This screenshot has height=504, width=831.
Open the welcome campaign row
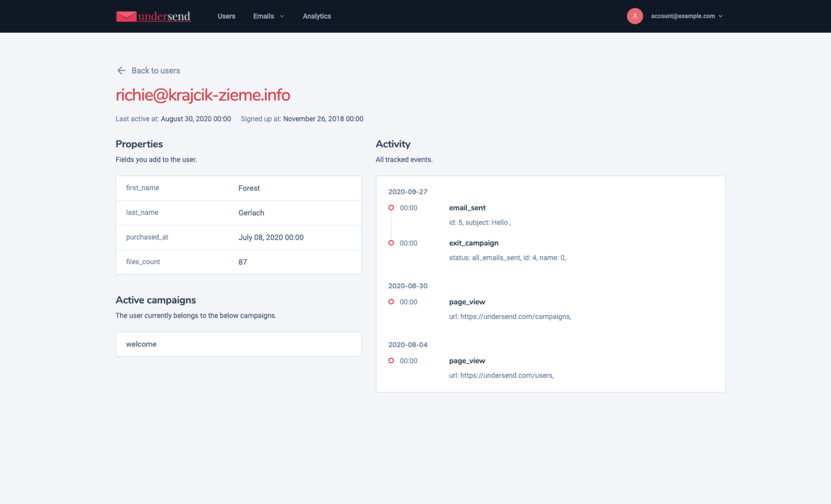point(238,344)
